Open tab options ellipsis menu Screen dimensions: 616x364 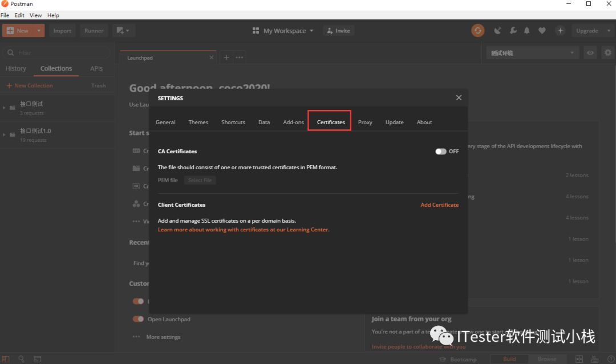pyautogui.click(x=239, y=58)
